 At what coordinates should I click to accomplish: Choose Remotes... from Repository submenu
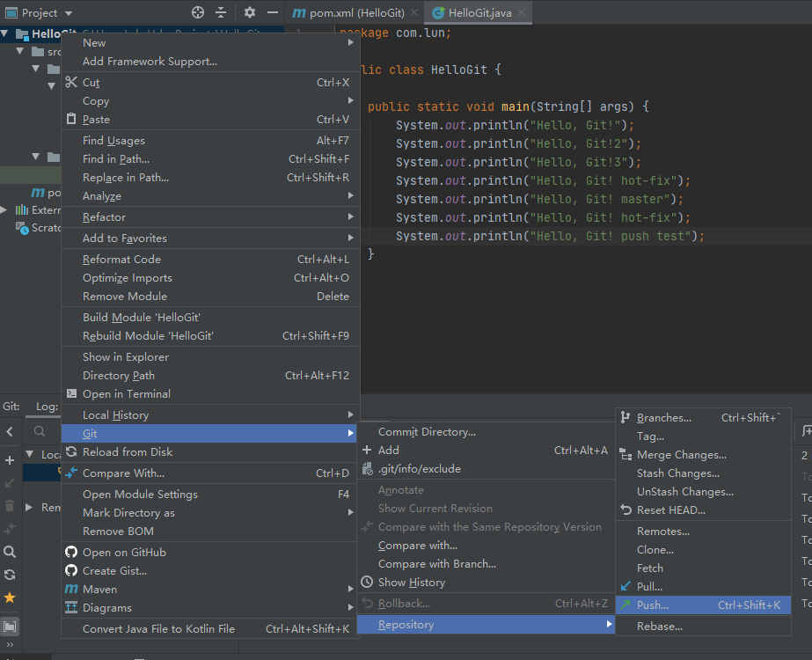click(703, 531)
